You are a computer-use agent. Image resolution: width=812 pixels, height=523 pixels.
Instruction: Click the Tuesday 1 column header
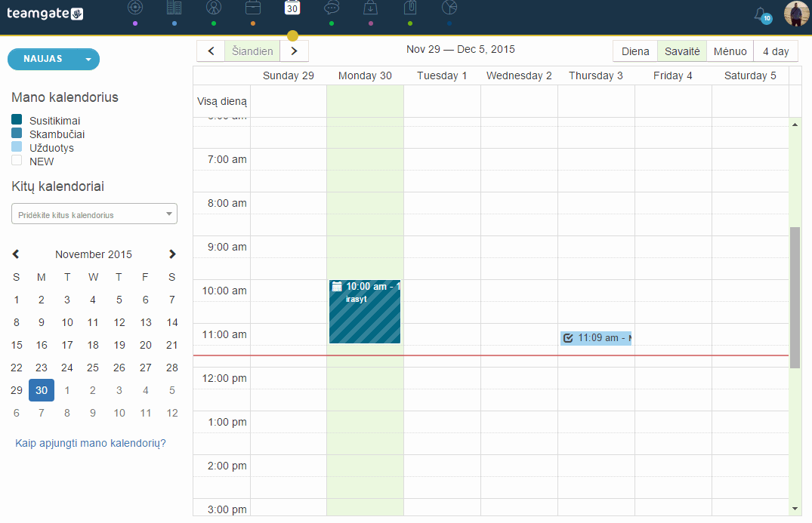click(442, 75)
